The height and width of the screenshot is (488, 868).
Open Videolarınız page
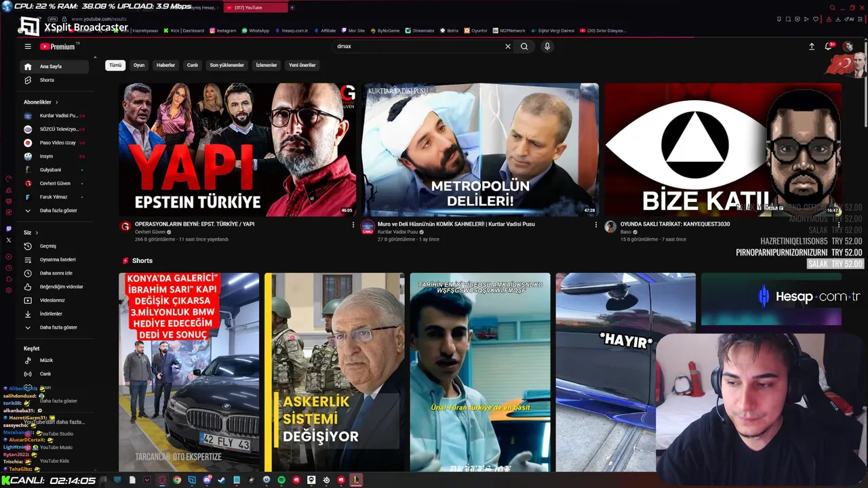[54, 300]
